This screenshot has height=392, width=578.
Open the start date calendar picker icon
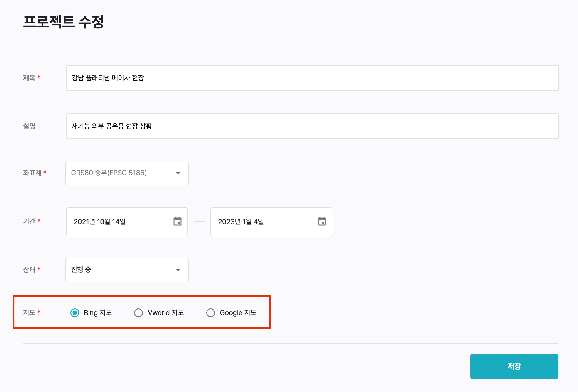click(x=178, y=221)
